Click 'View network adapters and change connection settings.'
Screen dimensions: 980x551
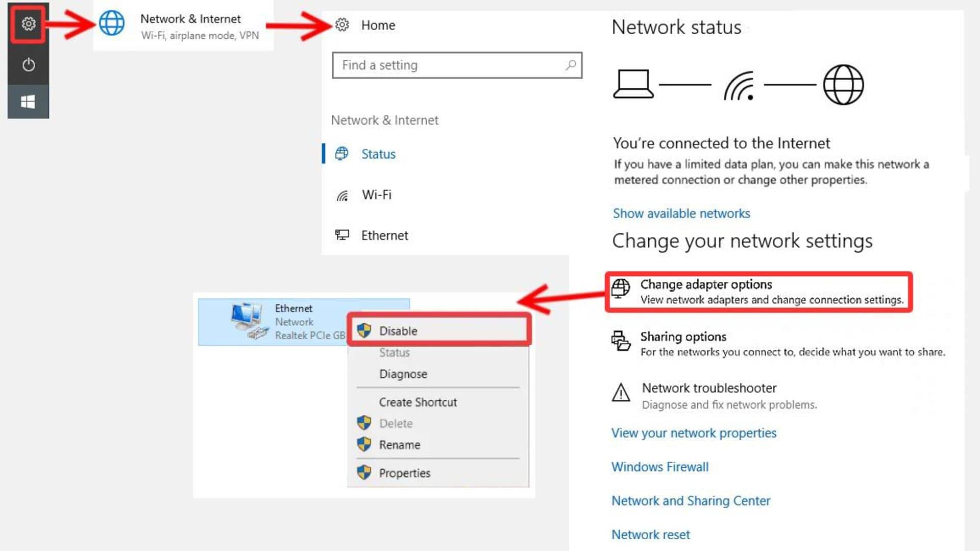pos(772,300)
